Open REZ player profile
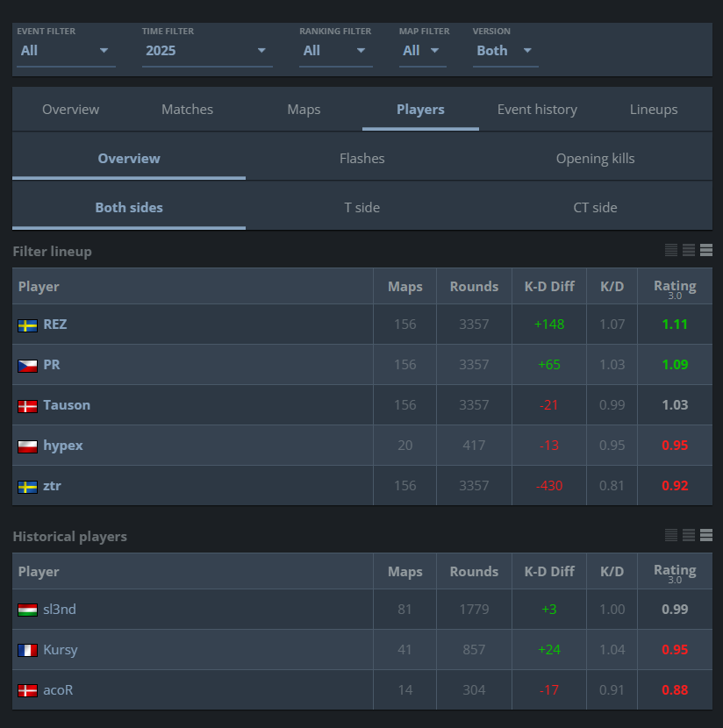Viewport: 723px width, 728px height. (x=54, y=324)
